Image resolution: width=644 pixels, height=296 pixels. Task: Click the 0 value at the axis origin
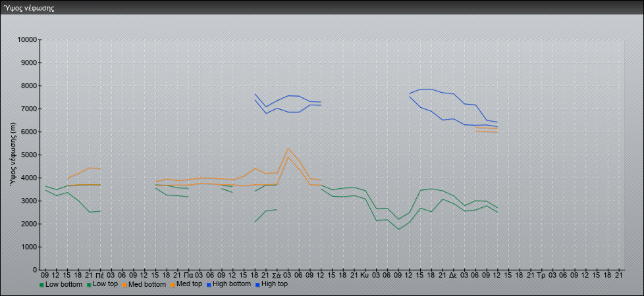[36, 270]
